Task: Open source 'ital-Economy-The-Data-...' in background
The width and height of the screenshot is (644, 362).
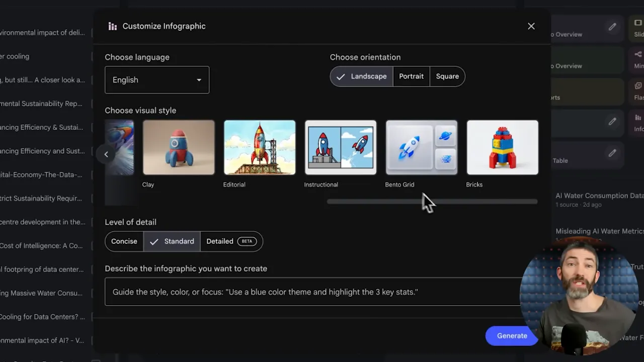Action: click(41, 174)
